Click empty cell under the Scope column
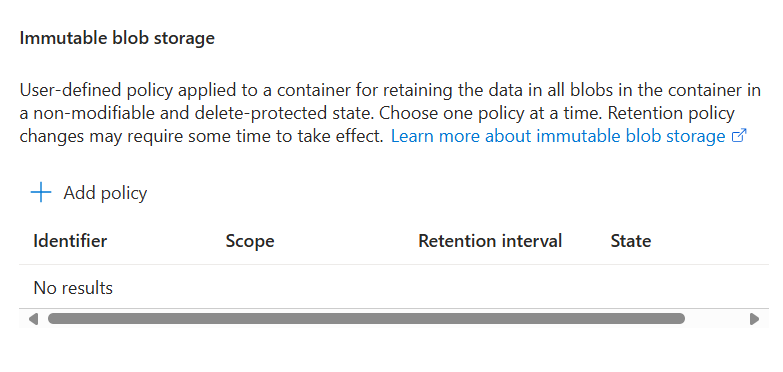 322,288
